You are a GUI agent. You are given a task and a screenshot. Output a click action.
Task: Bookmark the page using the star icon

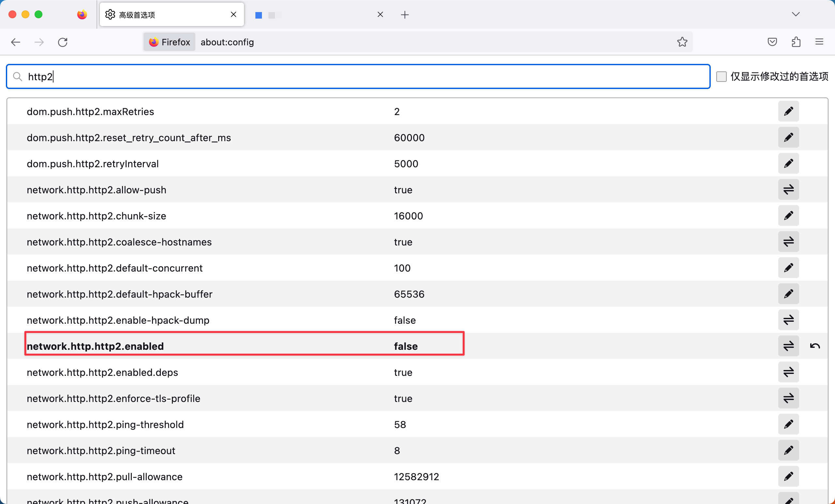[x=682, y=42]
